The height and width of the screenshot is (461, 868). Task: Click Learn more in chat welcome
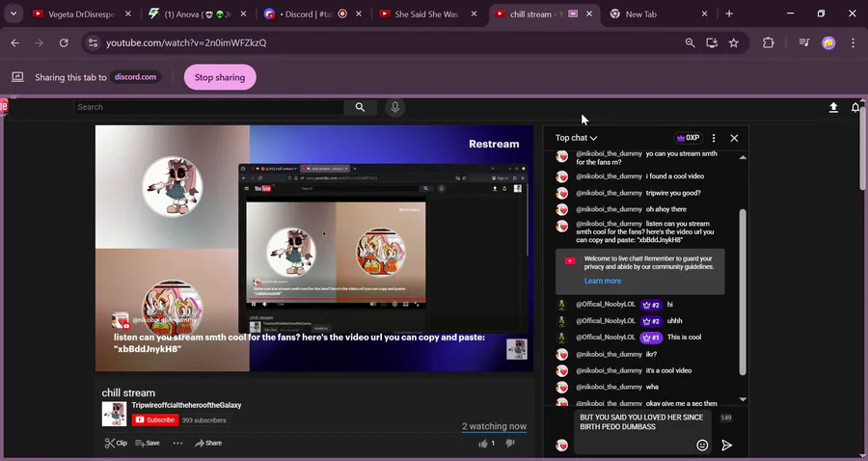(602, 281)
